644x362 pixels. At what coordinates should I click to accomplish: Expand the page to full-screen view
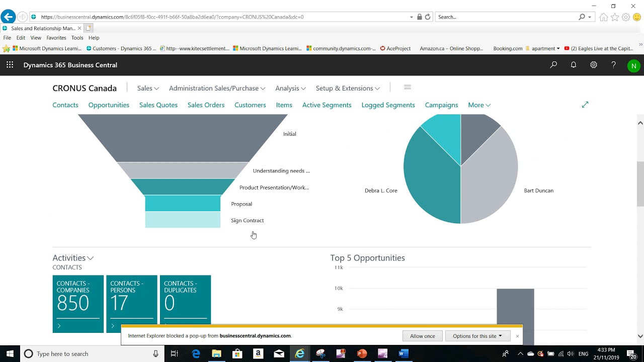[x=585, y=105]
